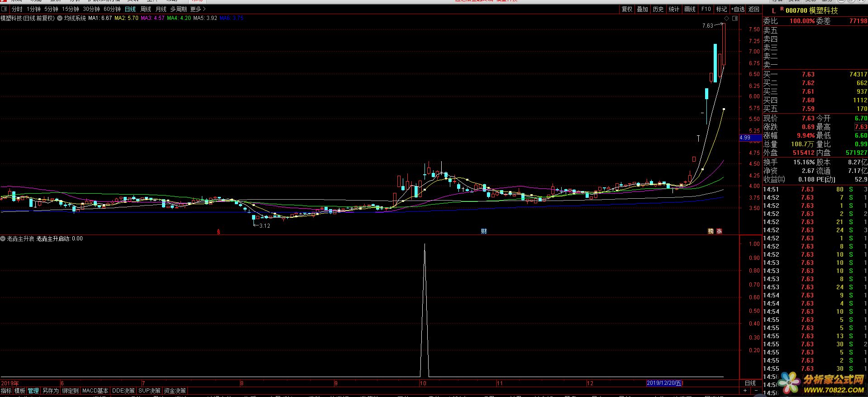Click the 返回 button
Screen dimensions: 868x397
click(754, 9)
